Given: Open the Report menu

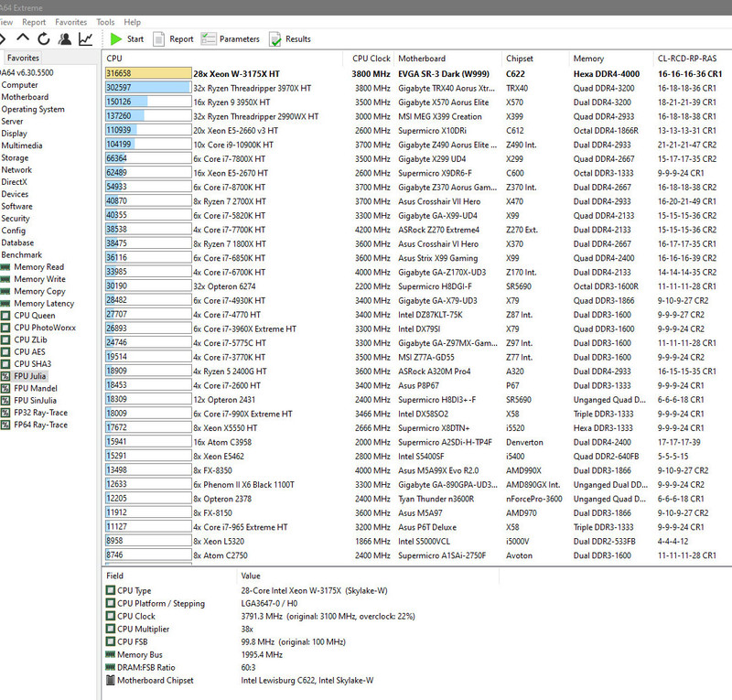Looking at the screenshot, I should pos(34,22).
